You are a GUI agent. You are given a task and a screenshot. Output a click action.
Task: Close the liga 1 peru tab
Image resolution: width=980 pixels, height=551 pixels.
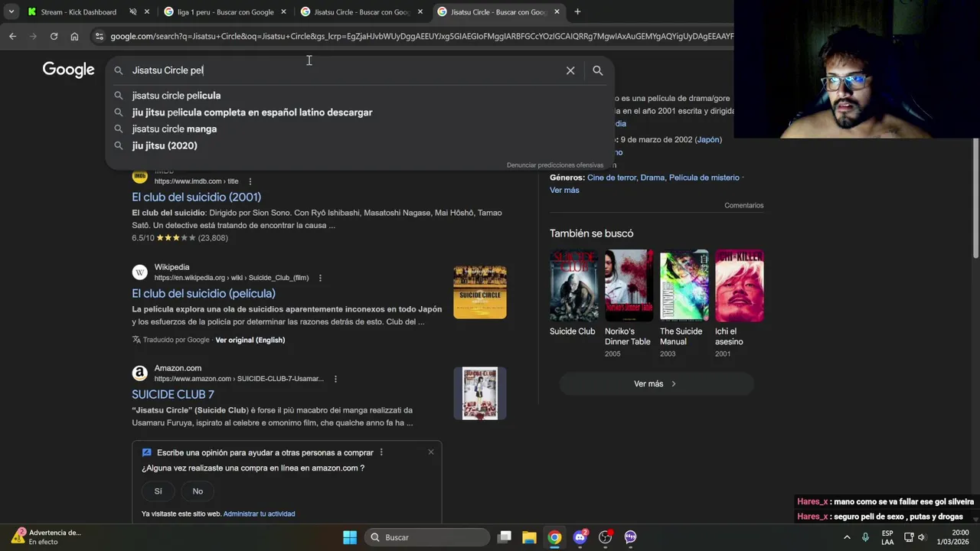pos(283,12)
